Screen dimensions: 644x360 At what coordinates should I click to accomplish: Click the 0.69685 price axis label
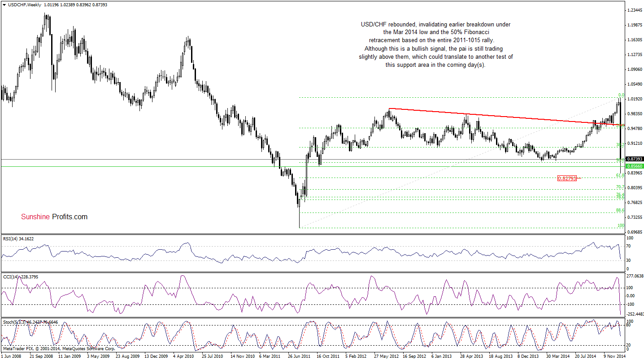coord(634,232)
